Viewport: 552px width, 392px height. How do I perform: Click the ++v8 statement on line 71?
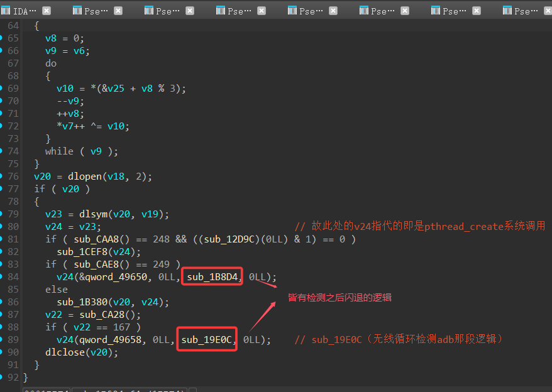(70, 114)
